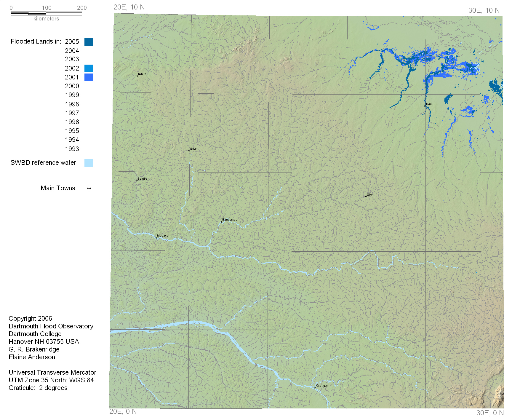Click the Obo town marker
512x420 pixels.
click(x=366, y=196)
